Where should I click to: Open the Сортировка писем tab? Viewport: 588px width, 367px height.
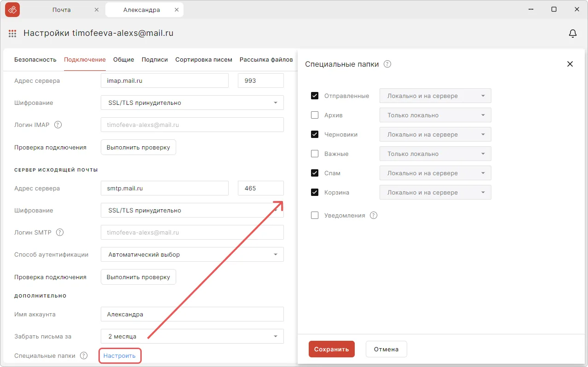pyautogui.click(x=203, y=60)
